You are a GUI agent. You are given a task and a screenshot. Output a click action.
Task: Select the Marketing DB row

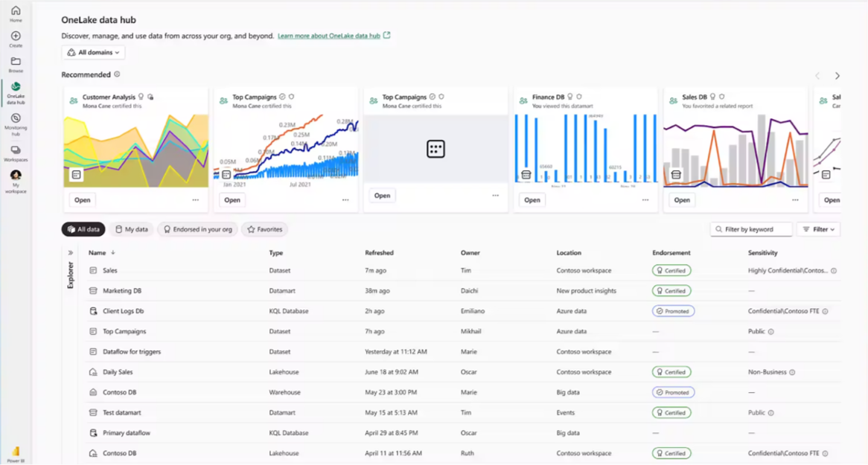[x=122, y=291]
